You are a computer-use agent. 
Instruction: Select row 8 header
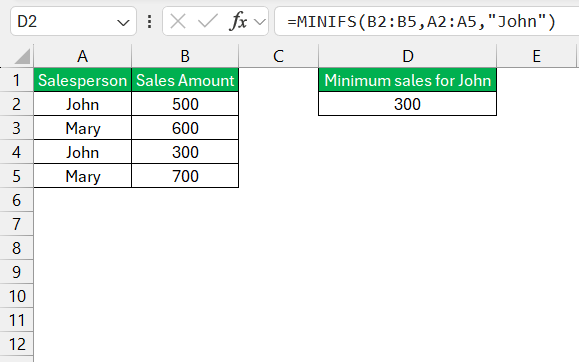(17, 248)
